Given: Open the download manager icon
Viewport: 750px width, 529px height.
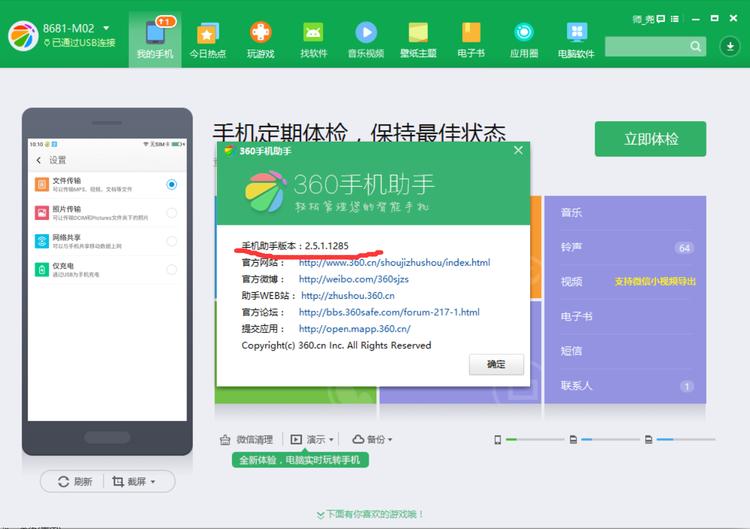Looking at the screenshot, I should tap(730, 46).
